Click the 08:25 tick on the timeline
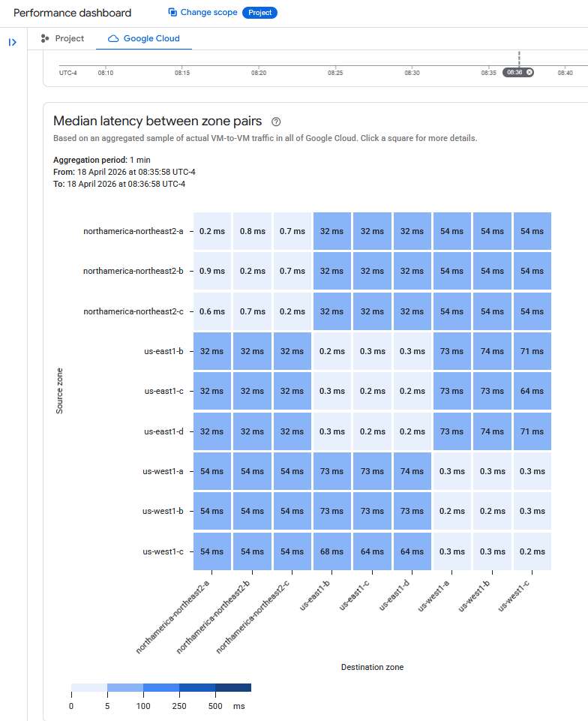 [335, 72]
